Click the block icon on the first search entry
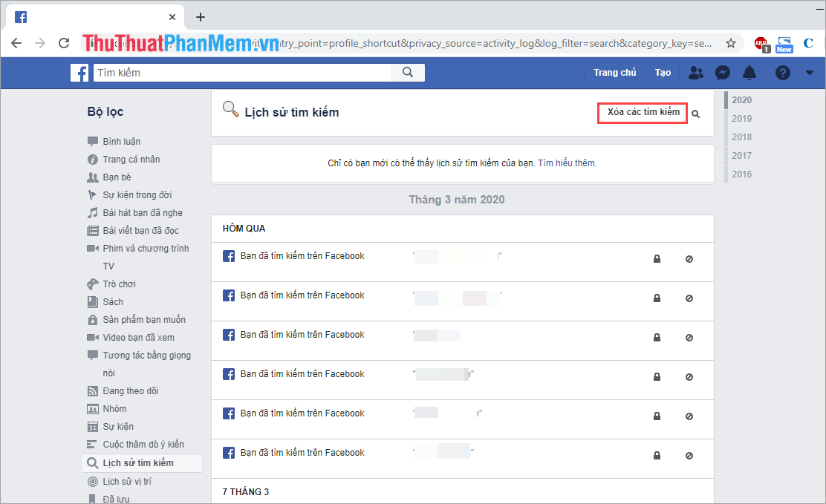This screenshot has height=504, width=826. 689,259
